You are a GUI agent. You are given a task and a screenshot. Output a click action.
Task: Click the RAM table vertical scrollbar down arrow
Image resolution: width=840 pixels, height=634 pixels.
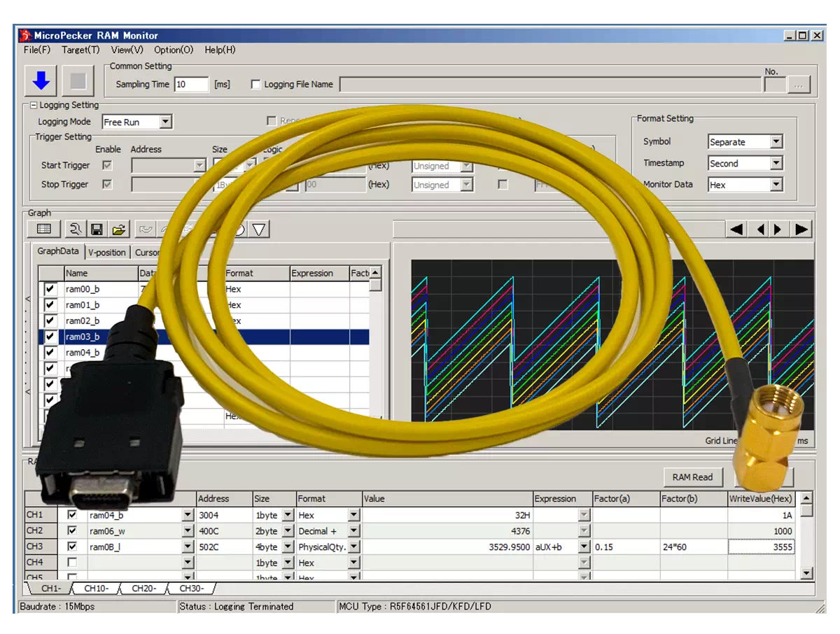806,573
